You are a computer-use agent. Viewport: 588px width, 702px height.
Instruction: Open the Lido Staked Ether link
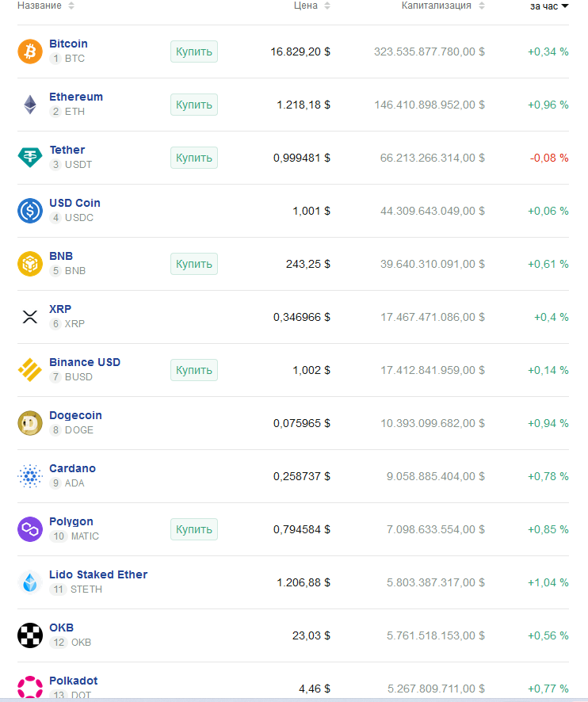pos(98,574)
